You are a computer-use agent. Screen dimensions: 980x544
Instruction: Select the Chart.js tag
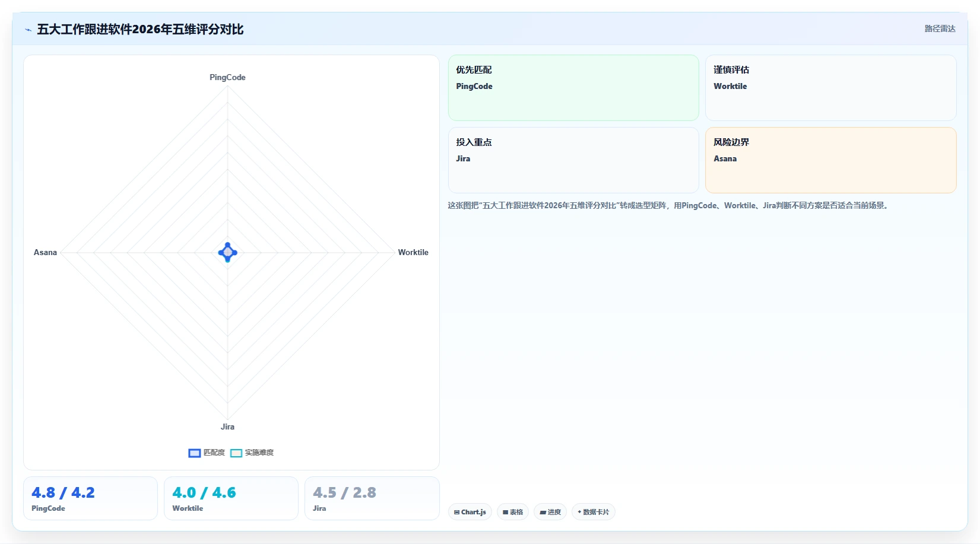(x=470, y=512)
